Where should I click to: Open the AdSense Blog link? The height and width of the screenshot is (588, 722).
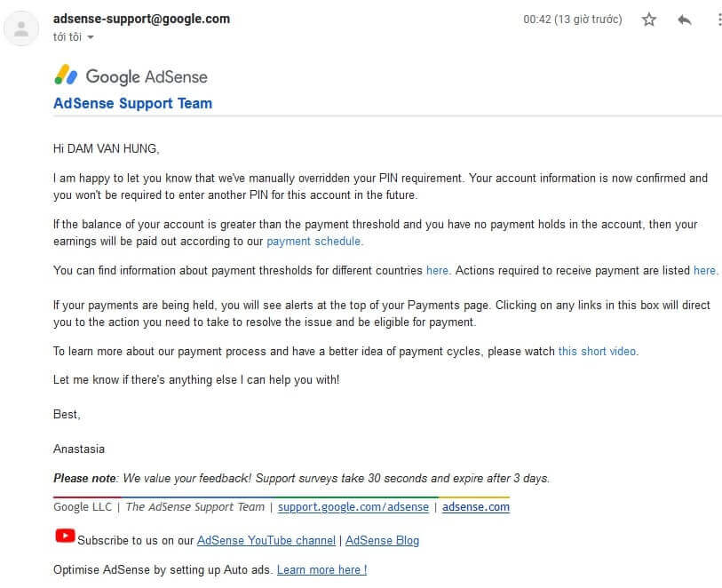382,540
